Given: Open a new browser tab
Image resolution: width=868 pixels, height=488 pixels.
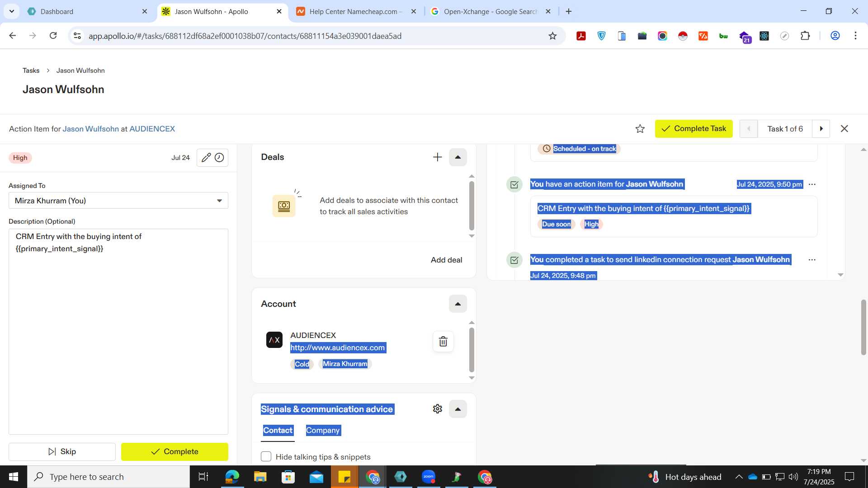Looking at the screenshot, I should click(x=569, y=12).
